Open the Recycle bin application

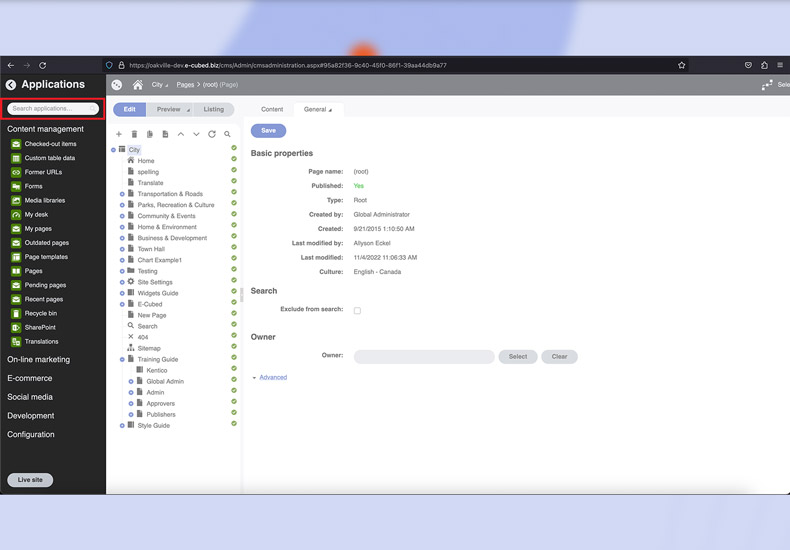point(40,313)
